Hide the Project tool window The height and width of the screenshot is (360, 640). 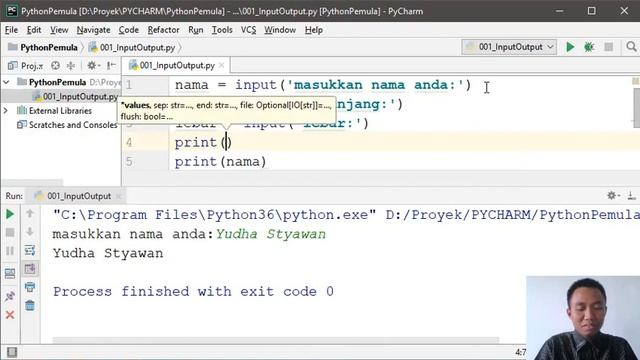click(111, 65)
